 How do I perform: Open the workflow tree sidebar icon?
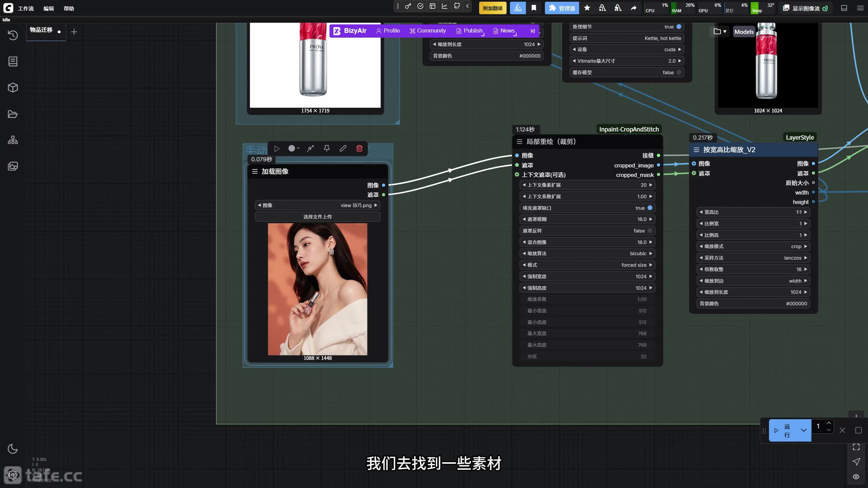pyautogui.click(x=13, y=140)
